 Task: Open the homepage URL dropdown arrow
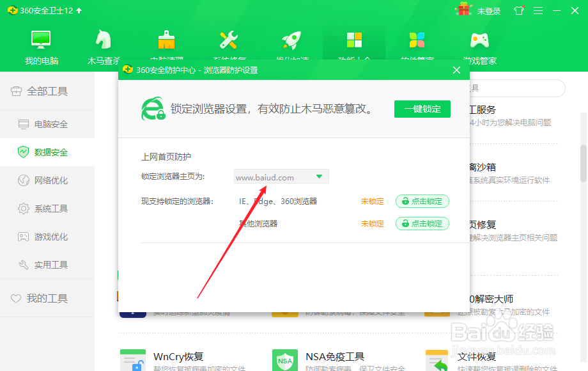tap(319, 177)
